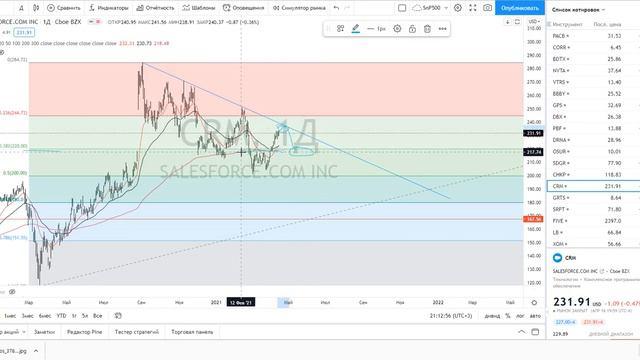Click the SALESFORCE.COM INC external link icon
The width and height of the screenshot is (640, 360).
(x=602, y=271)
